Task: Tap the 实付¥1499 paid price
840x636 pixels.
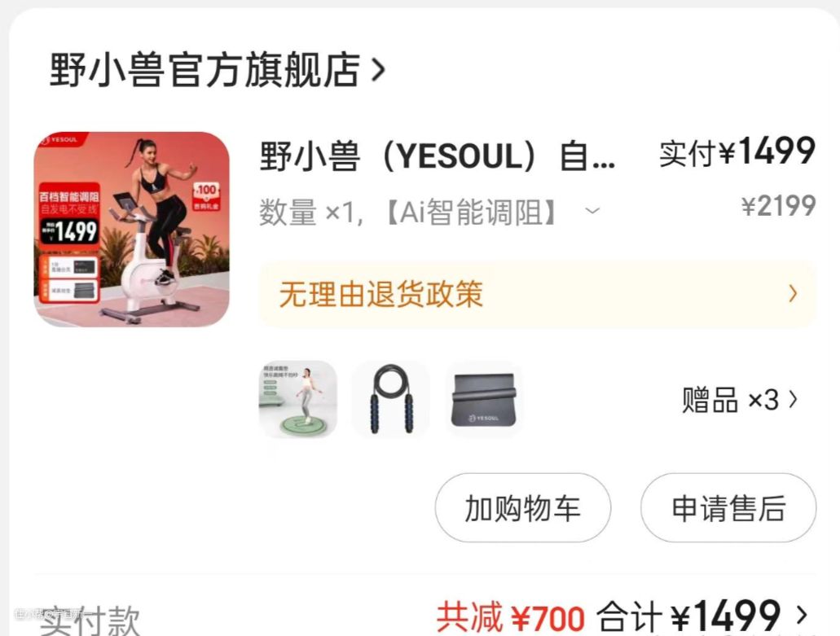Action: tap(737, 151)
